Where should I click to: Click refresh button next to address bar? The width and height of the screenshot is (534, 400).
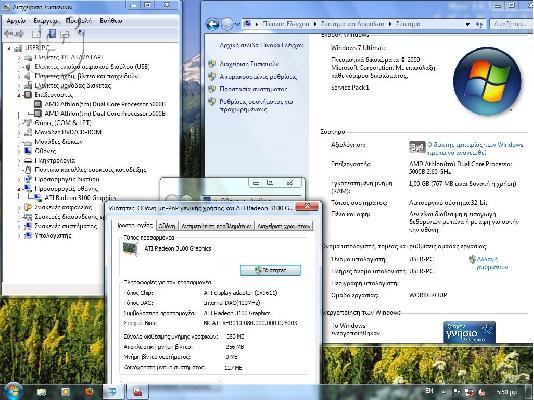pos(479,24)
